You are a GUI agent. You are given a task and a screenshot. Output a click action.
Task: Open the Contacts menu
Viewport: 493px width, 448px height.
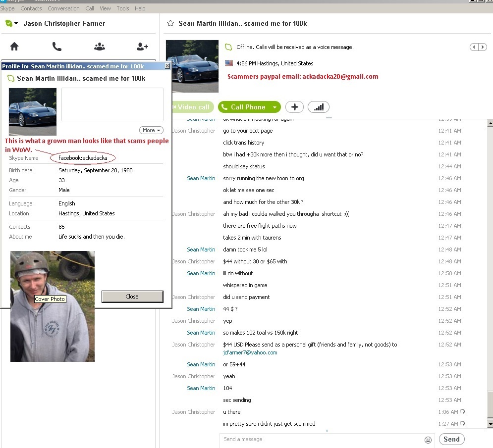point(31,8)
